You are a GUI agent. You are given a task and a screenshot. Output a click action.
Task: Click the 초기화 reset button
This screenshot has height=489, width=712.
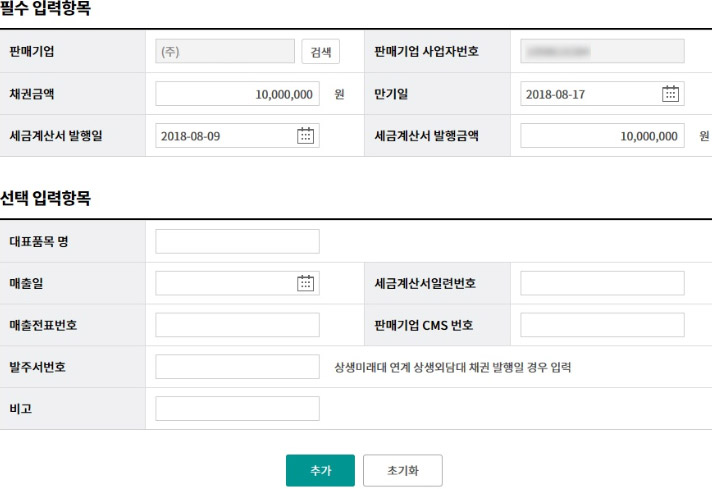click(402, 470)
